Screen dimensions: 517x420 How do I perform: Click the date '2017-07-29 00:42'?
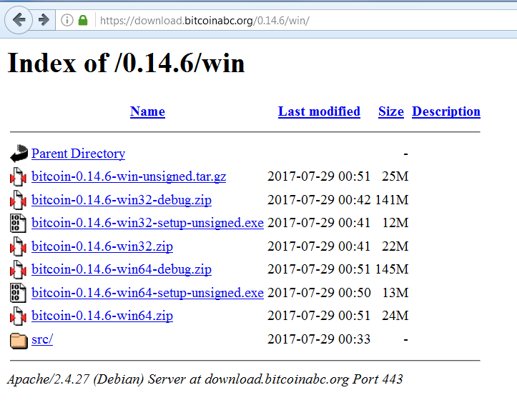tap(319, 200)
